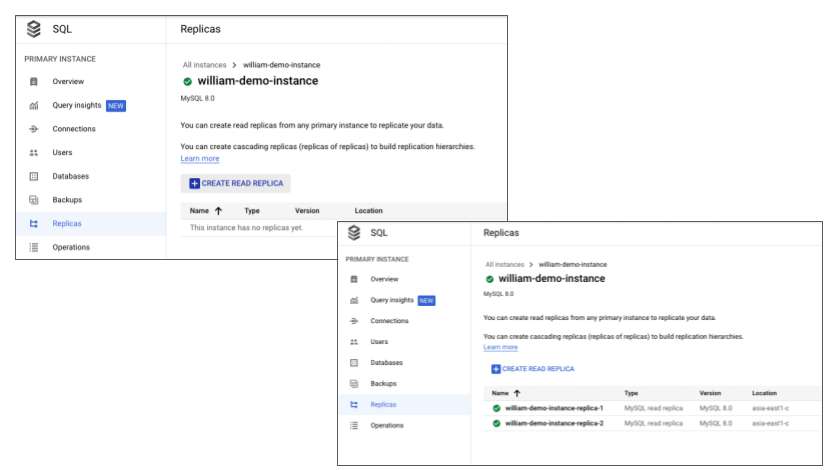Open Overview in the lower window sidebar
The image size is (830, 470).
[384, 279]
